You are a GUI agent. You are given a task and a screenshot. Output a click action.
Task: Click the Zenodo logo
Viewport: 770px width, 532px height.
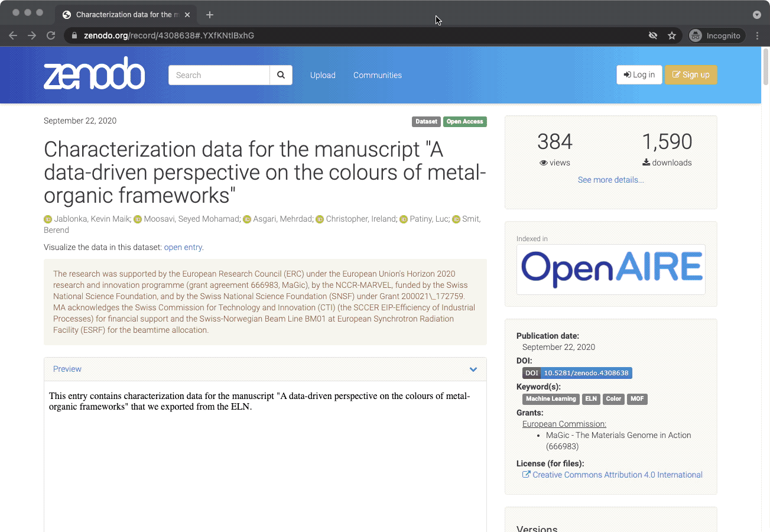[94, 73]
